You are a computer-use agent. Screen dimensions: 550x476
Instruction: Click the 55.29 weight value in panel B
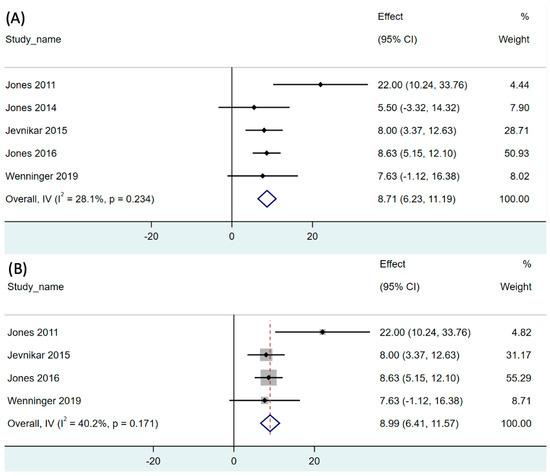coord(518,378)
